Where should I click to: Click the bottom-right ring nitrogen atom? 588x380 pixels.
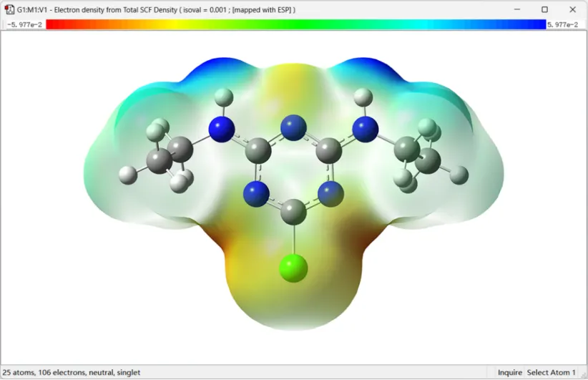[330, 194]
